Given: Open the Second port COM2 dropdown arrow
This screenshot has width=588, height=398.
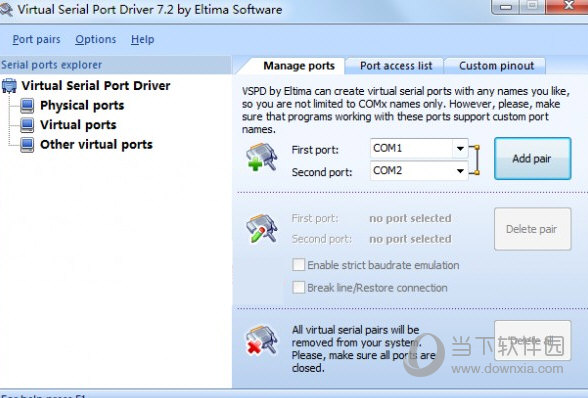Looking at the screenshot, I should (x=460, y=171).
